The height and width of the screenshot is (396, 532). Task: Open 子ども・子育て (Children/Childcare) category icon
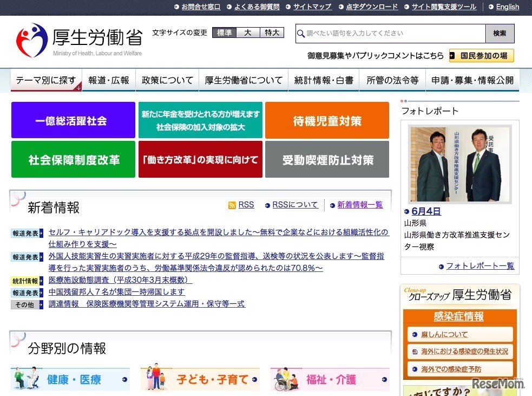pos(155,379)
